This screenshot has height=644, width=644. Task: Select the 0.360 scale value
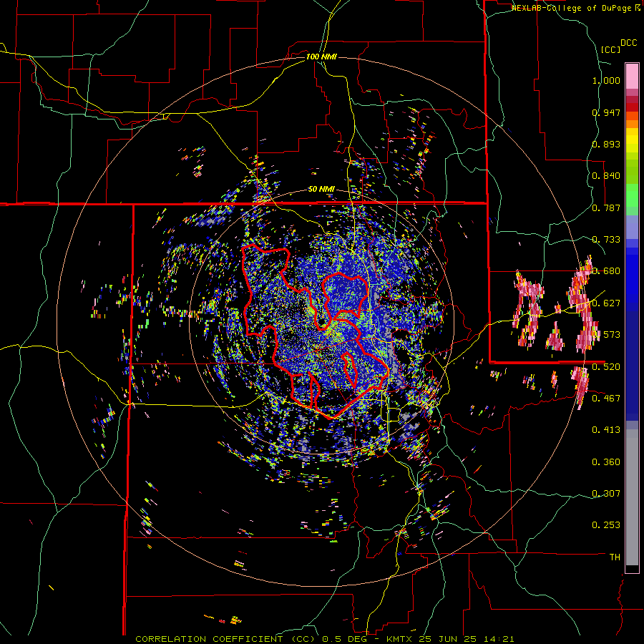pos(606,462)
